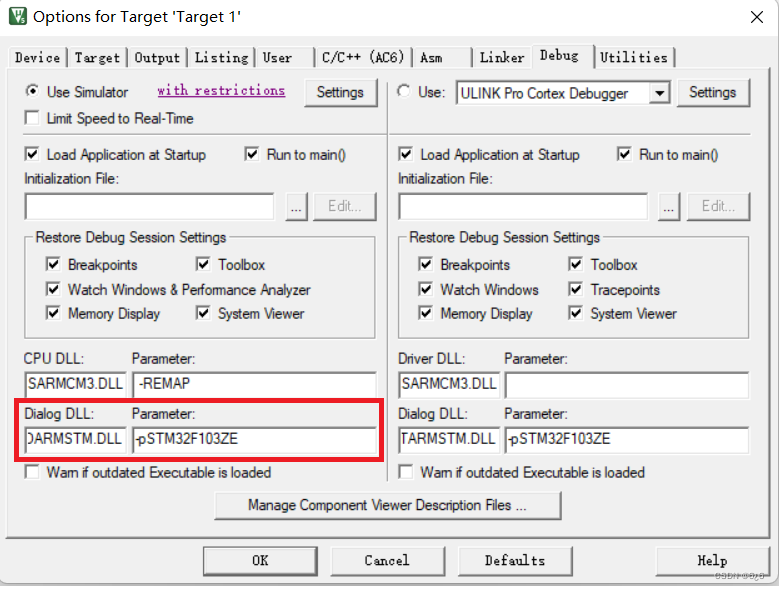Image resolution: width=779 pixels, height=590 pixels.
Task: Browse for hardware initialization file
Action: 669,207
